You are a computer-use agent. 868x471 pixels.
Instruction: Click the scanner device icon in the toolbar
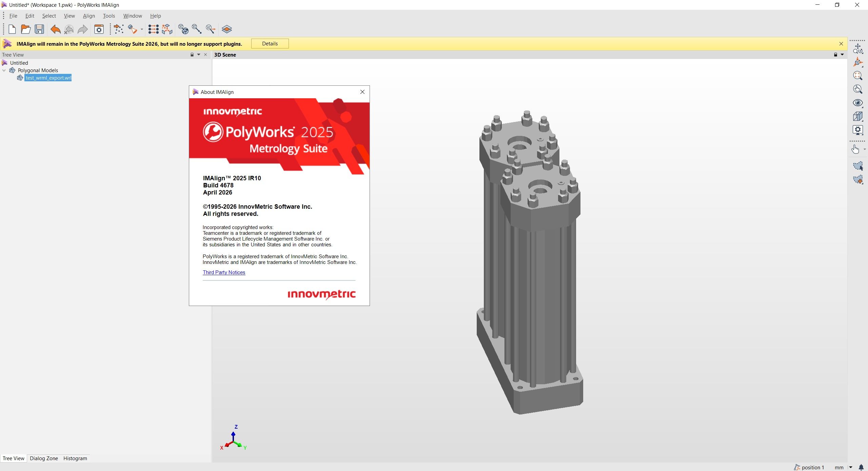pos(133,29)
